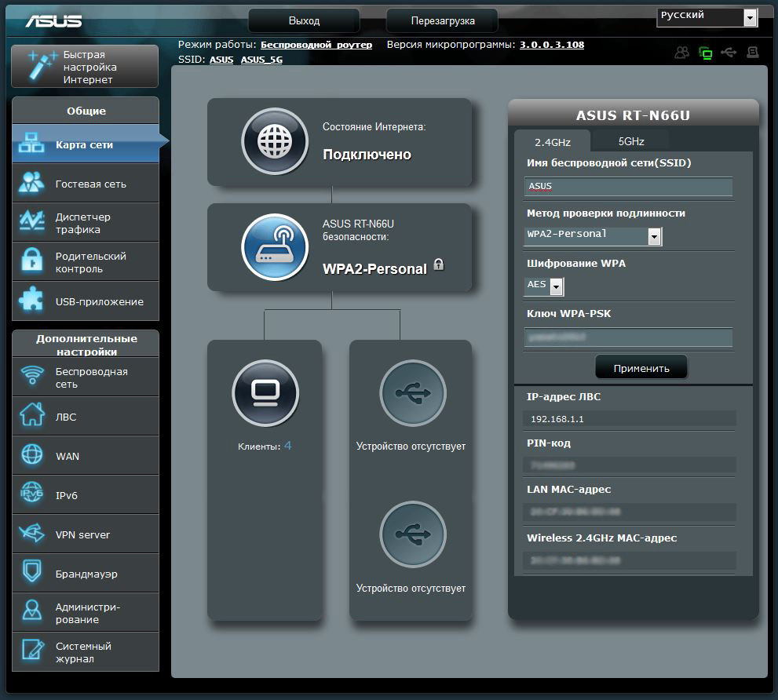Click the Перезагрузка (reboot) button
The width and height of the screenshot is (778, 700).
[x=443, y=21]
